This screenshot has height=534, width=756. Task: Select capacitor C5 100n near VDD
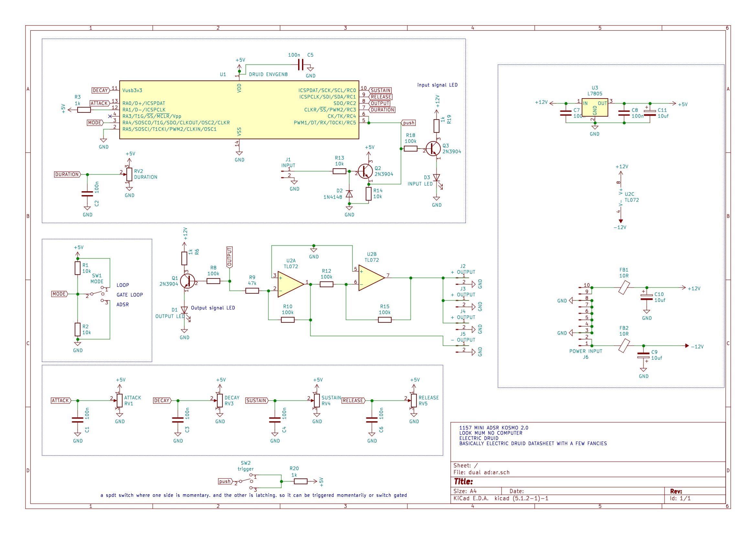pyautogui.click(x=300, y=65)
